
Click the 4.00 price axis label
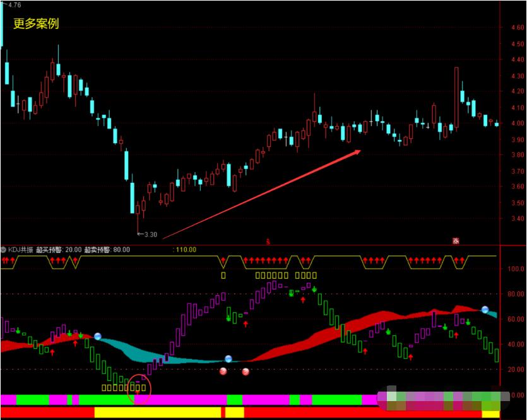point(518,123)
